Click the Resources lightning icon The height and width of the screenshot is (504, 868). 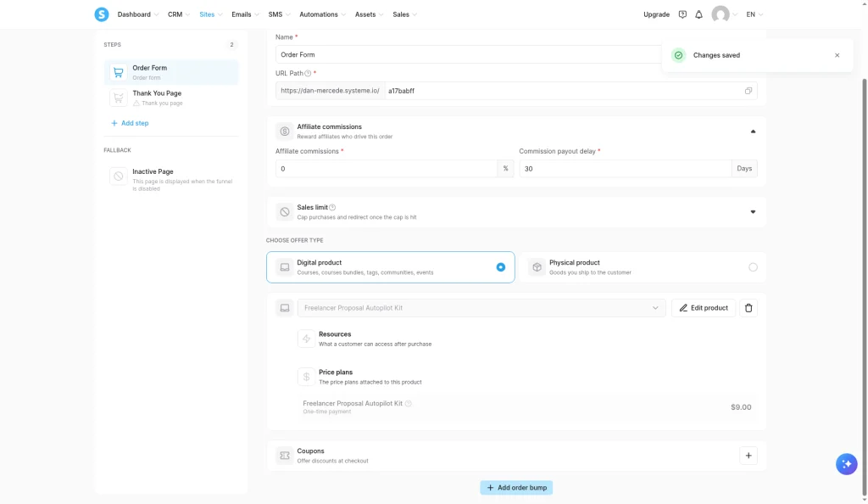click(306, 339)
